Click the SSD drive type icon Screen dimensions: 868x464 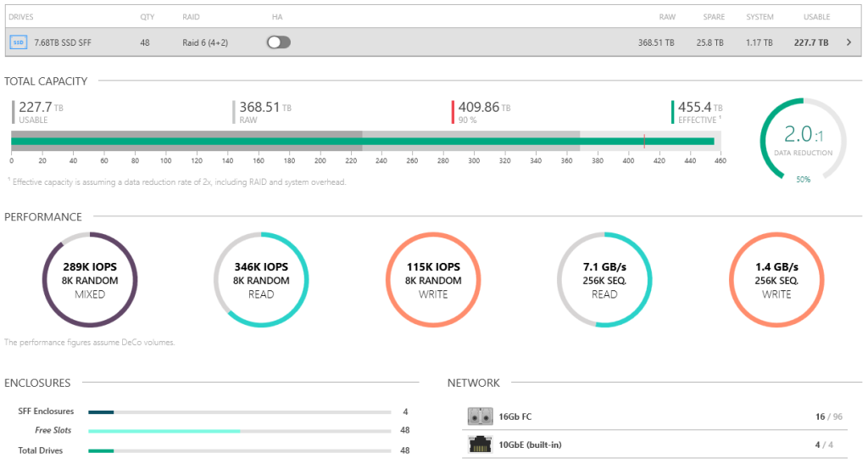click(19, 42)
